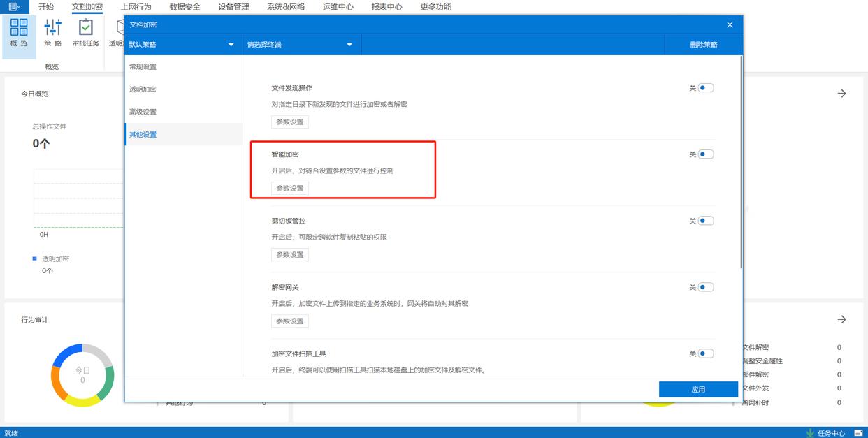This screenshot has height=438, width=868.
Task: Enable the 文件发现操作 toggle
Action: 705,88
